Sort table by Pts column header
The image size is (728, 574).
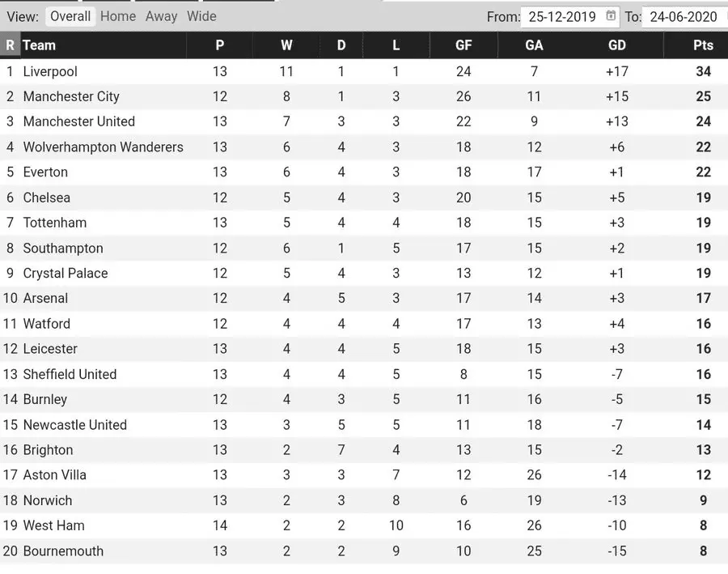point(703,45)
